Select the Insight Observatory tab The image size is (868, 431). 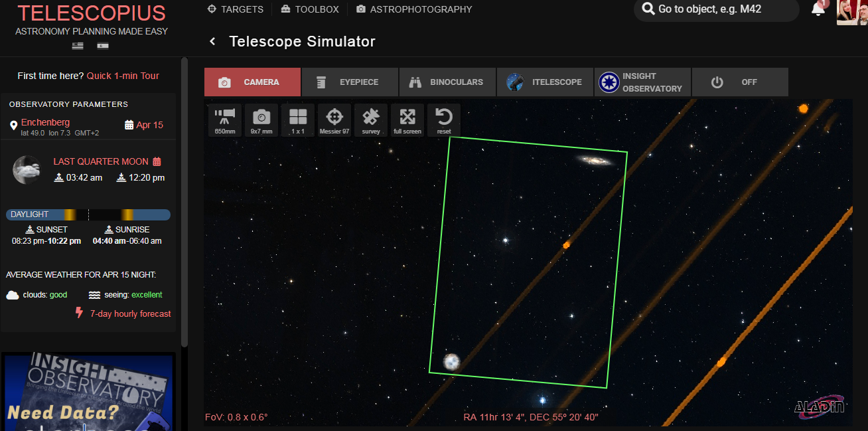[642, 82]
